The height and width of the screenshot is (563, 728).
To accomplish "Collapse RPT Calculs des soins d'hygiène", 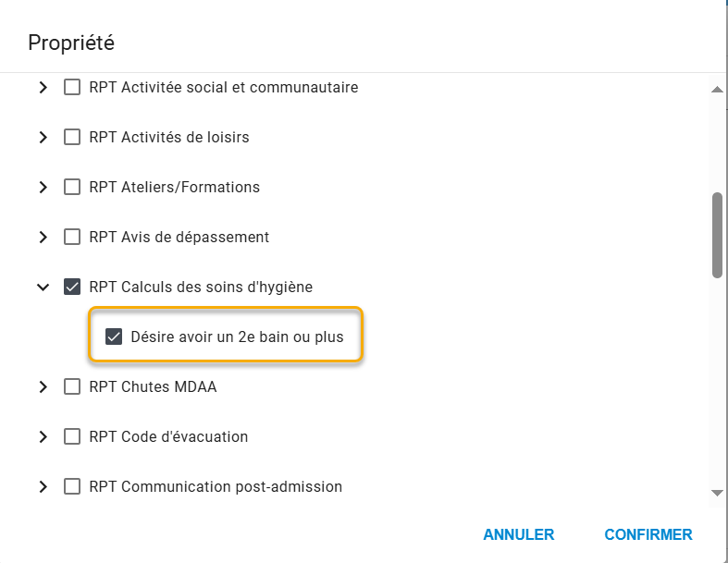I will coord(43,288).
